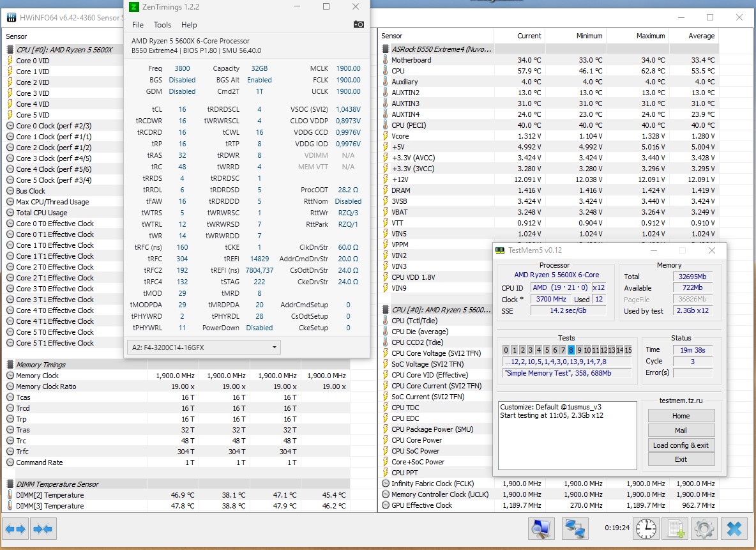The height and width of the screenshot is (550, 756).
Task: Click the Exit button in TestMem5
Action: pos(681,459)
